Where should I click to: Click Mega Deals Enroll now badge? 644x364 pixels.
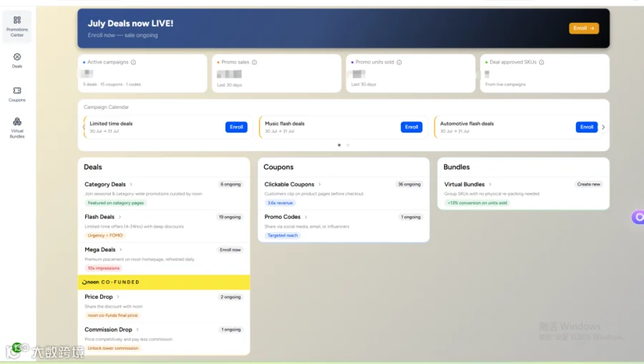(x=230, y=249)
